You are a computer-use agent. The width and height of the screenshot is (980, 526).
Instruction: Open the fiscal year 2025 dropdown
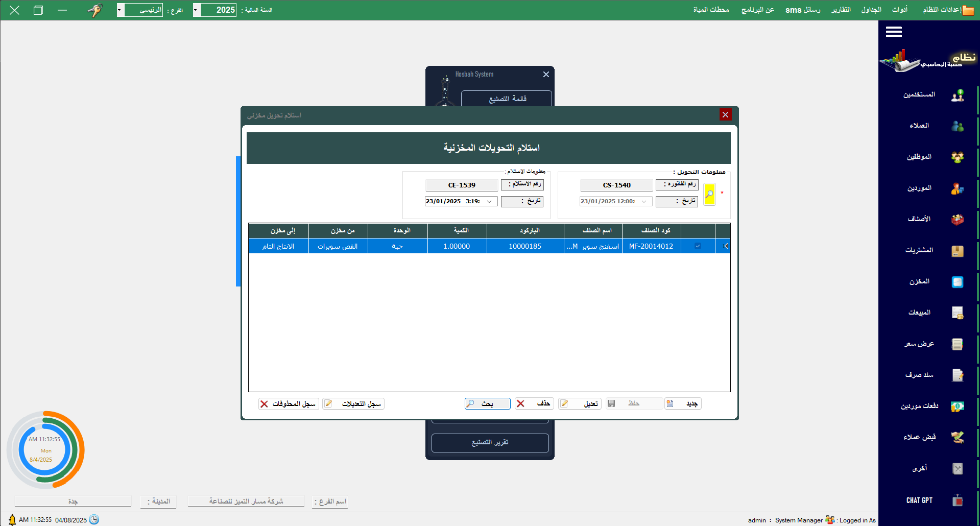pos(196,10)
